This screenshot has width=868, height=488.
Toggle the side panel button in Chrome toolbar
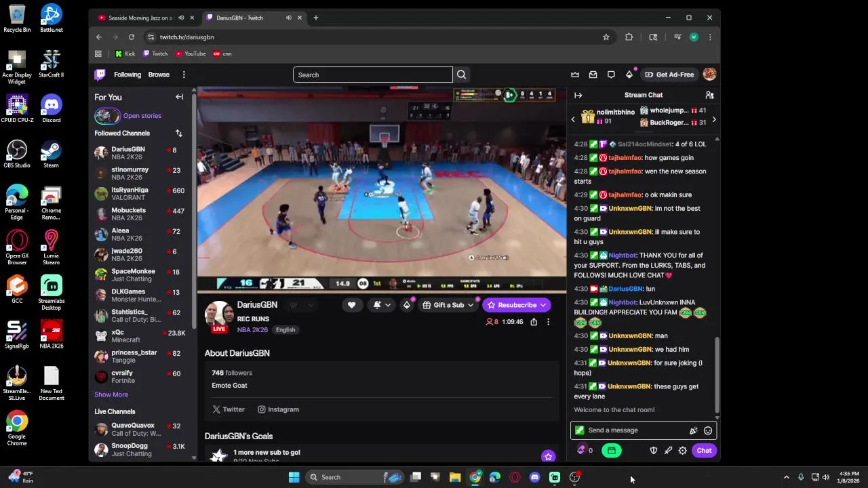point(653,37)
